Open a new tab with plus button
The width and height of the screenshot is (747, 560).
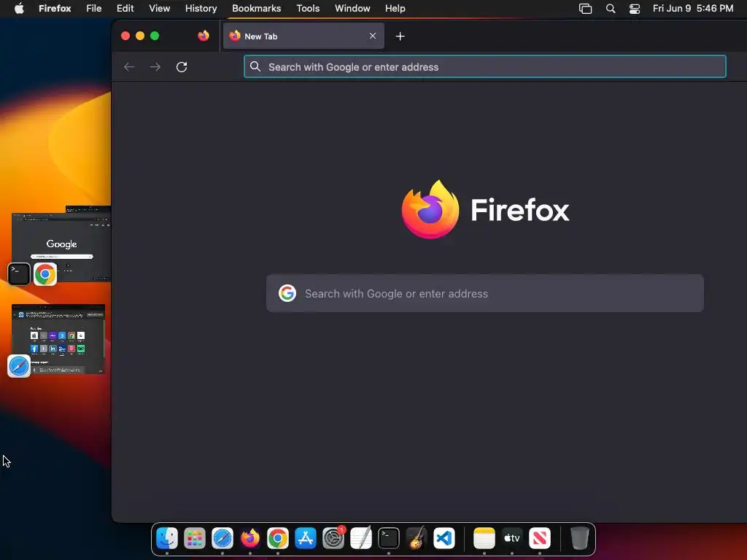click(400, 36)
